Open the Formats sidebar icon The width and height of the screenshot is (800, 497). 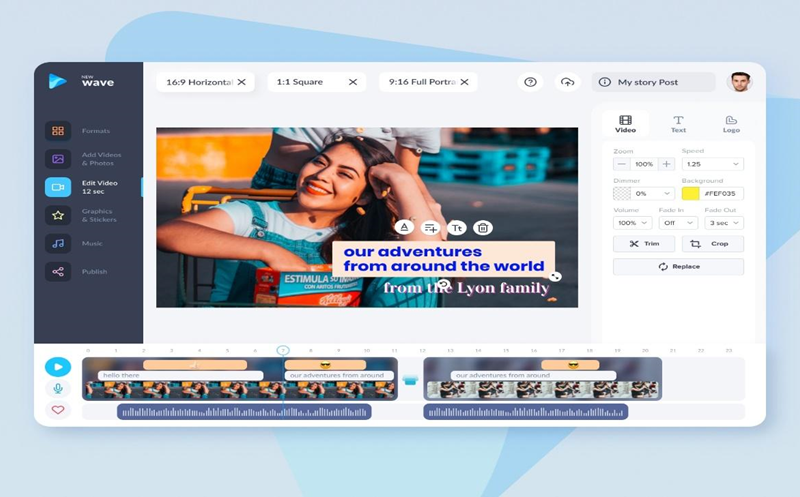tap(58, 131)
